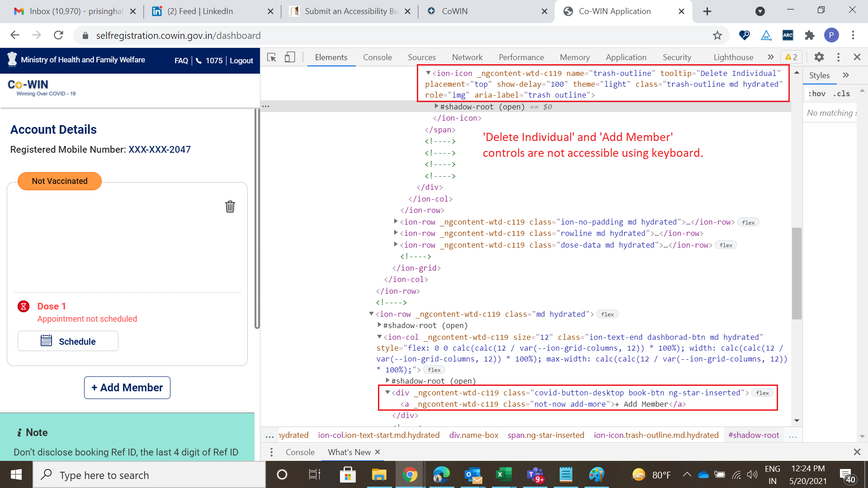Select div.name-box breadcrumb item
The image size is (868, 488).
pos(473,435)
